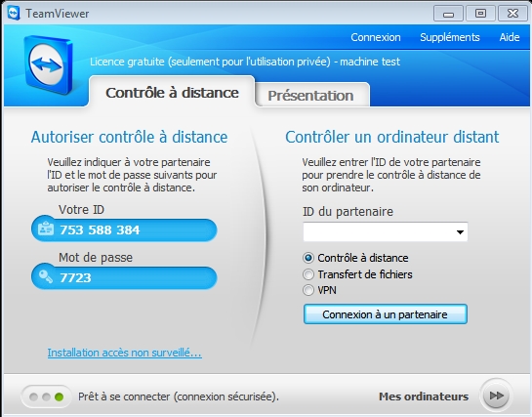Click the key icon beside Mot de passe
532x417 pixels.
[x=46, y=276]
